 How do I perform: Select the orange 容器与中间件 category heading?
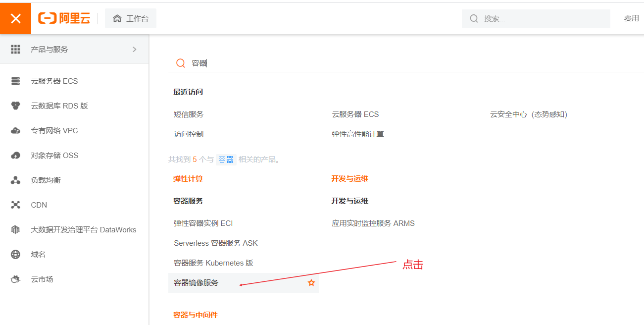coord(196,315)
